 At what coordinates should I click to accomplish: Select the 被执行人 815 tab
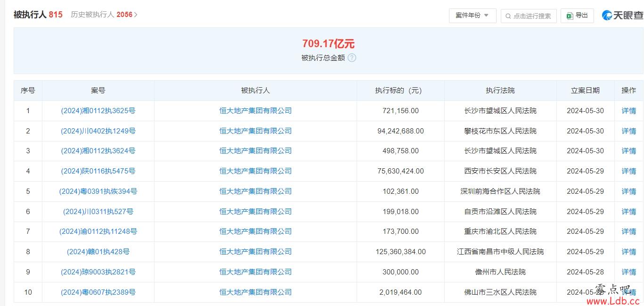38,15
